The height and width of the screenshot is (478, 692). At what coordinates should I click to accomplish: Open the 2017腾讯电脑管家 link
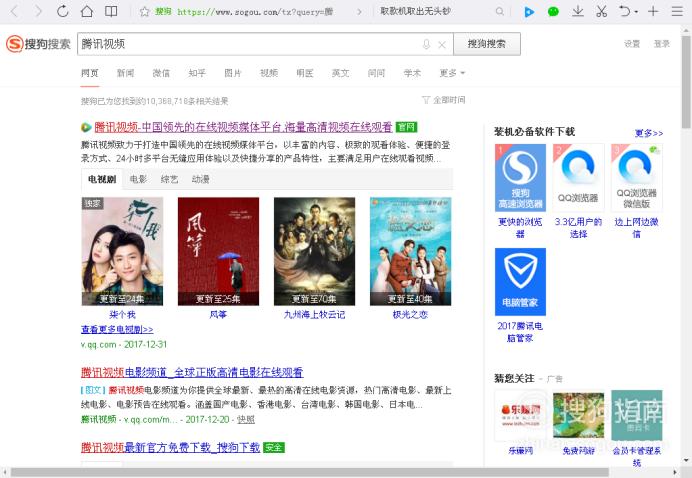coord(520,332)
